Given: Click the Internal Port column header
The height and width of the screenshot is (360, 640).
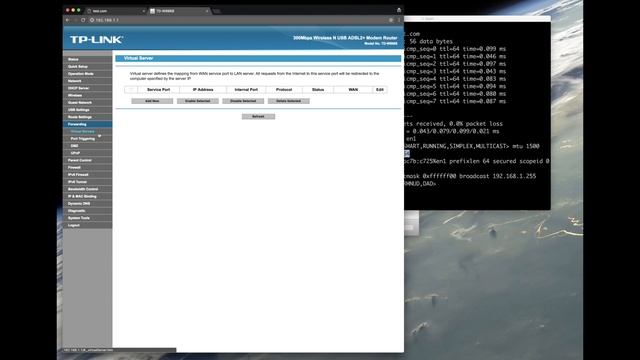Looking at the screenshot, I should tap(246, 89).
